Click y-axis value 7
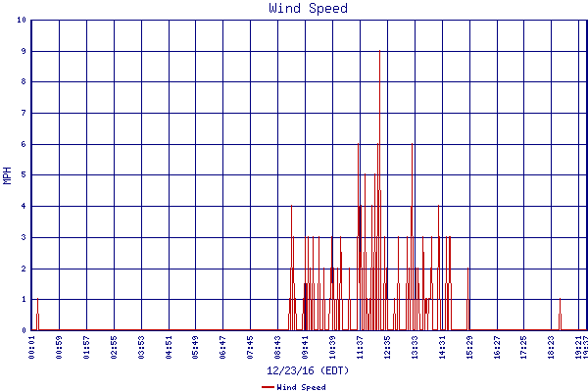This screenshot has height=392, width=588. [24, 113]
